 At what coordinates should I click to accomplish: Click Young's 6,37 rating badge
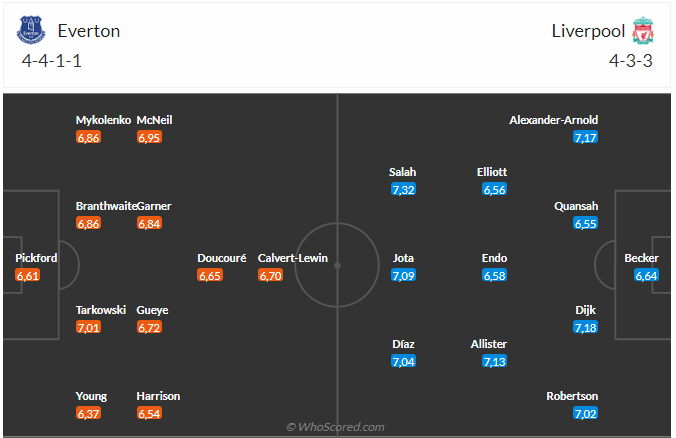point(88,413)
